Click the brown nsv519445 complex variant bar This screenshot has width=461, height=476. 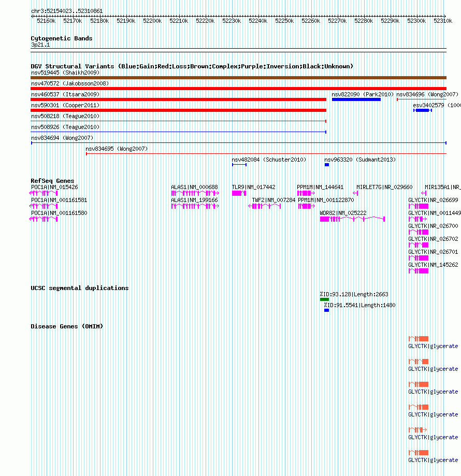239,78
